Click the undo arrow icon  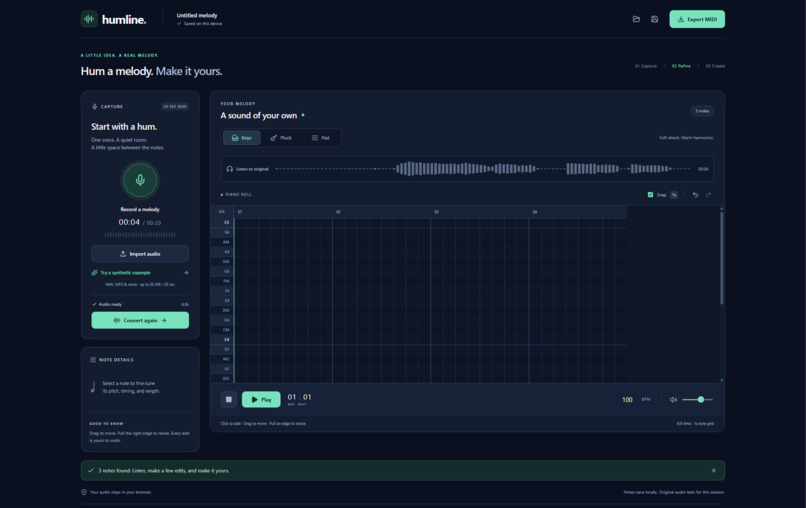click(x=695, y=194)
